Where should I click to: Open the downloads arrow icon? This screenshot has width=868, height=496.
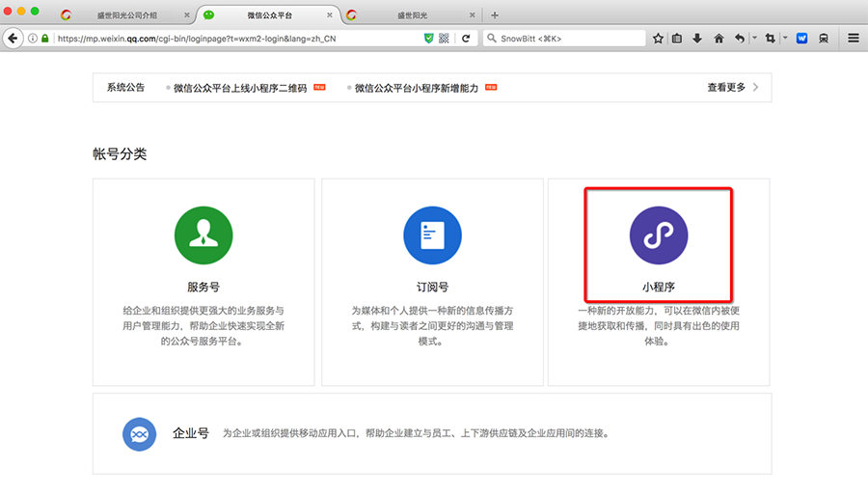tap(697, 39)
